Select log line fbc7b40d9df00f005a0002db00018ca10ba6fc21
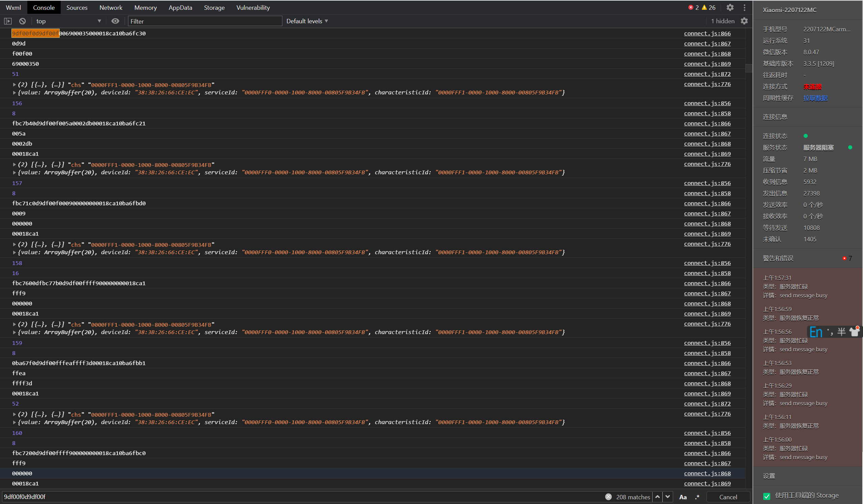 click(x=79, y=123)
